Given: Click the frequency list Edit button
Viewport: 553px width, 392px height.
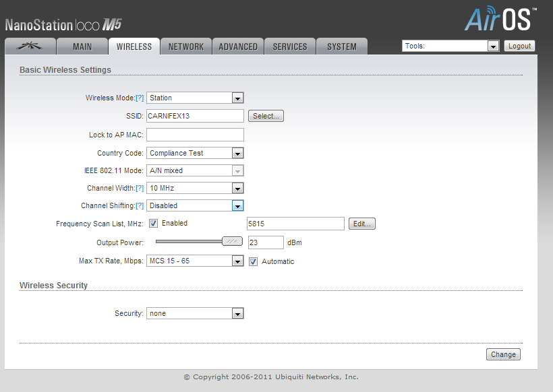Looking at the screenshot, I should coord(362,224).
